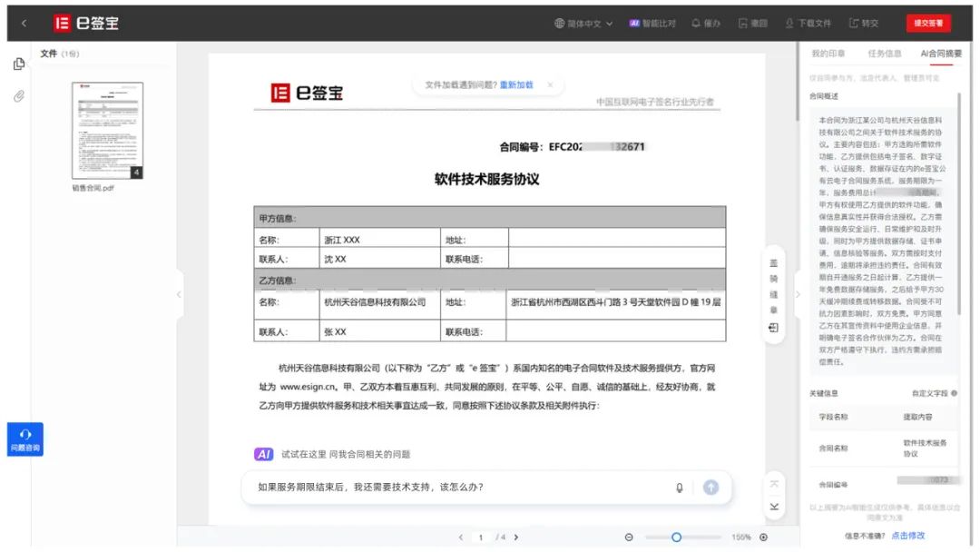Switch to the 任务信息 tab
This screenshot has height=552, width=980.
[884, 54]
